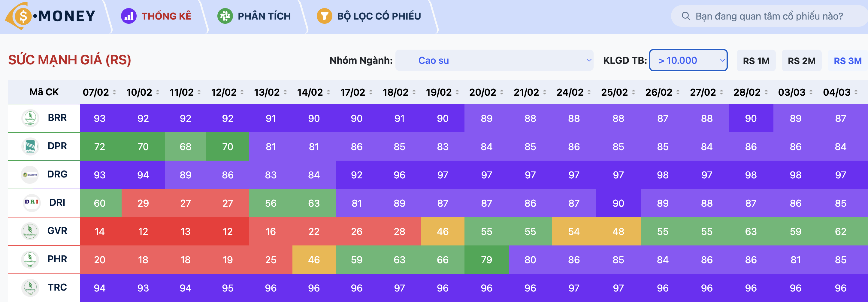
Task: Switch to the RS 1M tab
Action: pyautogui.click(x=756, y=61)
